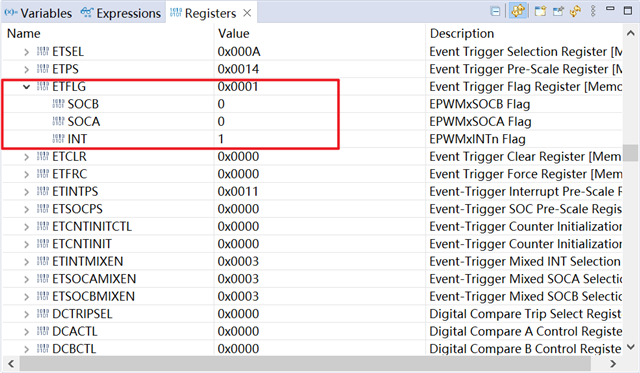Select the SOCA bit field row
Viewport: 640px width, 373px height.
tap(312, 122)
